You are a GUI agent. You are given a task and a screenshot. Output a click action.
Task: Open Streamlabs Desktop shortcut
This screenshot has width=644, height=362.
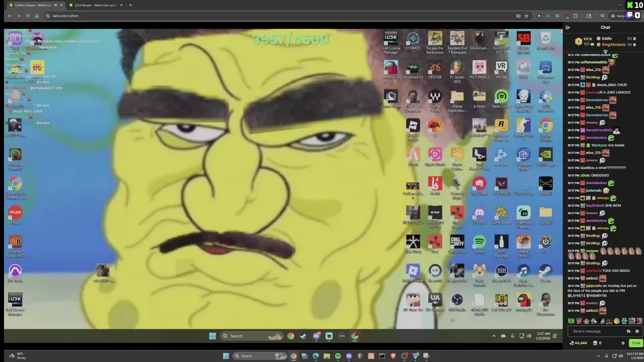tap(523, 218)
